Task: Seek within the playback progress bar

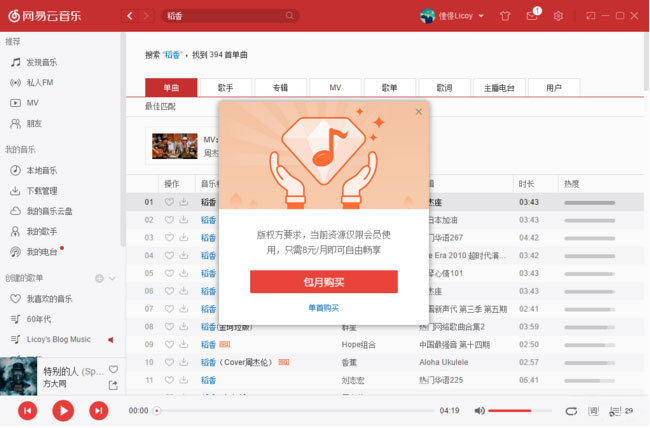Action: pyautogui.click(x=294, y=411)
